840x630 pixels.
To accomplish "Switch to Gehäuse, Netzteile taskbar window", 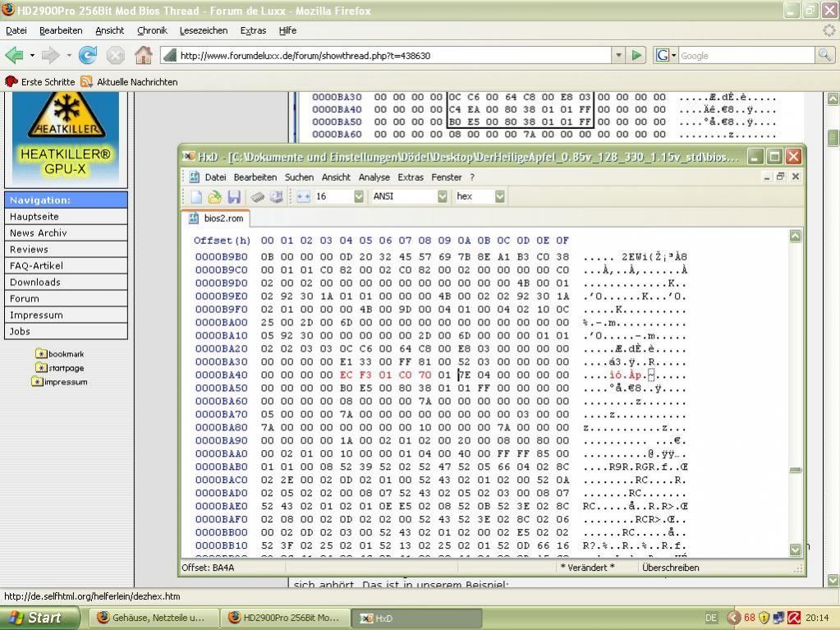I will tap(154, 618).
